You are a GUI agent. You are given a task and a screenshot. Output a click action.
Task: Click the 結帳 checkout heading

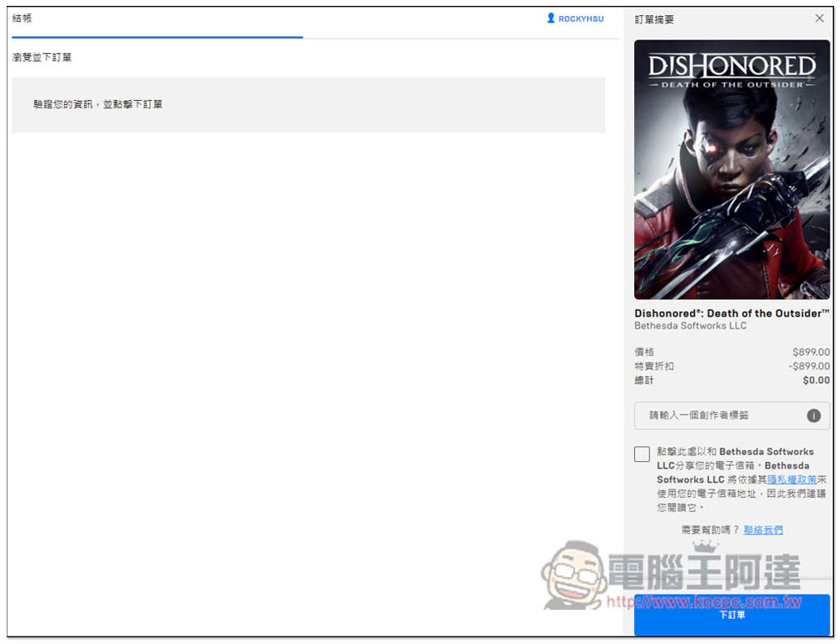click(22, 18)
